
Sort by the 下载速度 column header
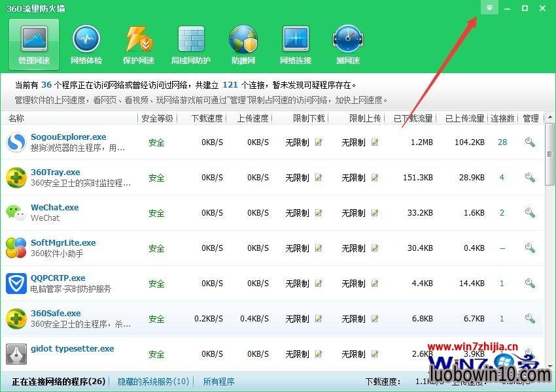coord(207,118)
